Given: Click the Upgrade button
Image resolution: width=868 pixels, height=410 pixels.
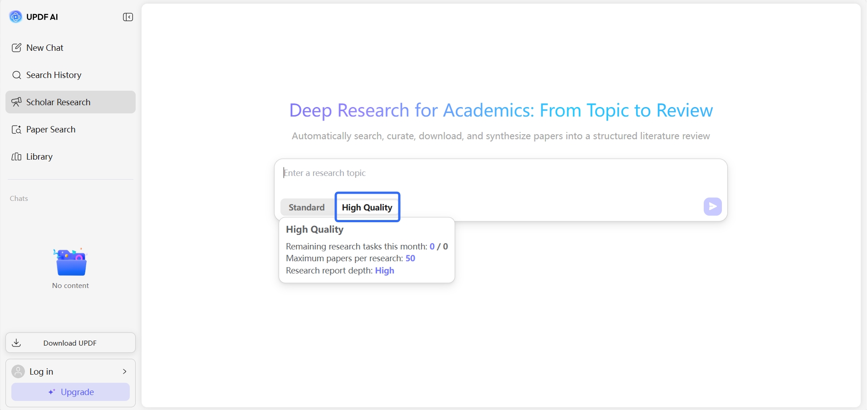Looking at the screenshot, I should point(70,392).
